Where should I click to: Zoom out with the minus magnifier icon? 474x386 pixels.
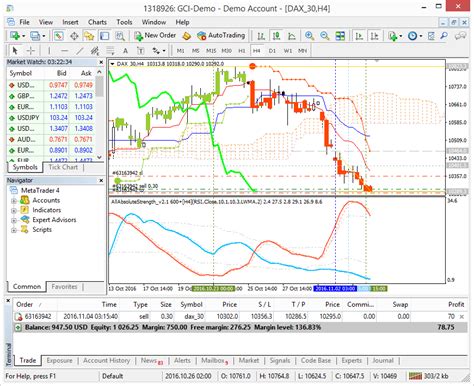[325, 36]
